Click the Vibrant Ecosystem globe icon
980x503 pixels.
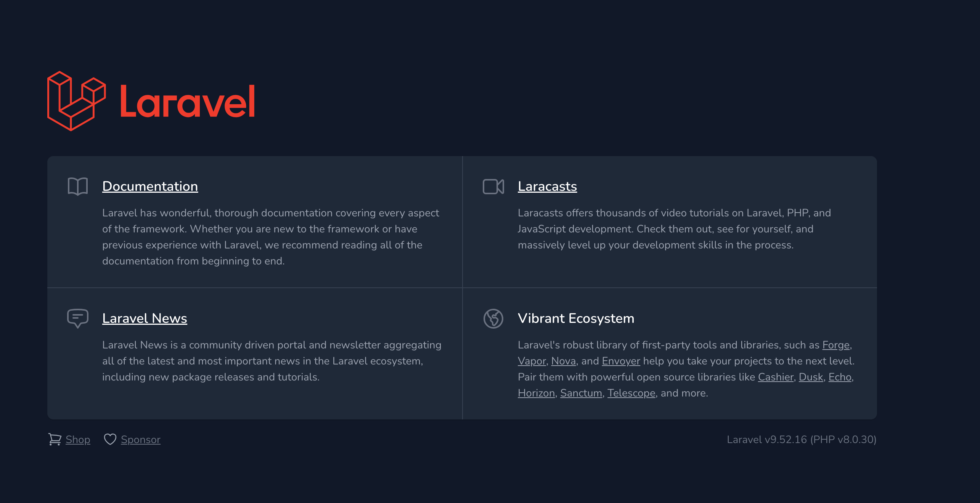coord(493,319)
